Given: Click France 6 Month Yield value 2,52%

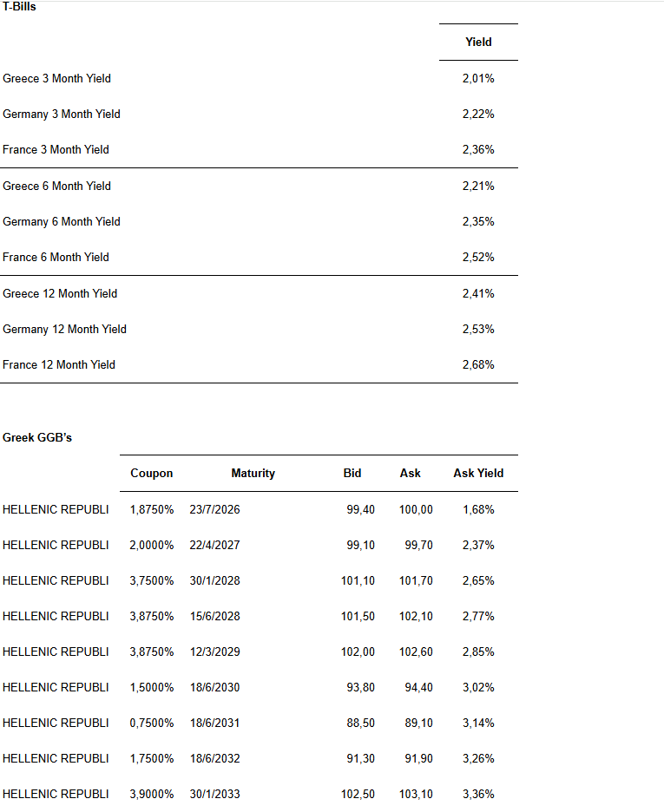Looking at the screenshot, I should [x=478, y=258].
